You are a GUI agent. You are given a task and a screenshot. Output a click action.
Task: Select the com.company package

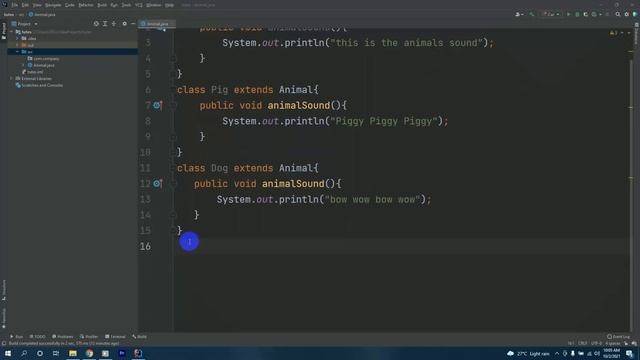[x=44, y=59]
